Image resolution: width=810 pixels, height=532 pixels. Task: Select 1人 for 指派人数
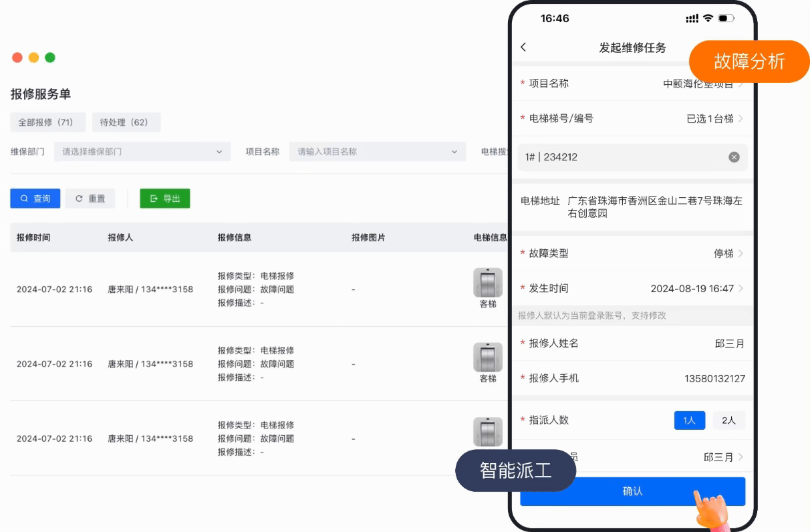689,420
